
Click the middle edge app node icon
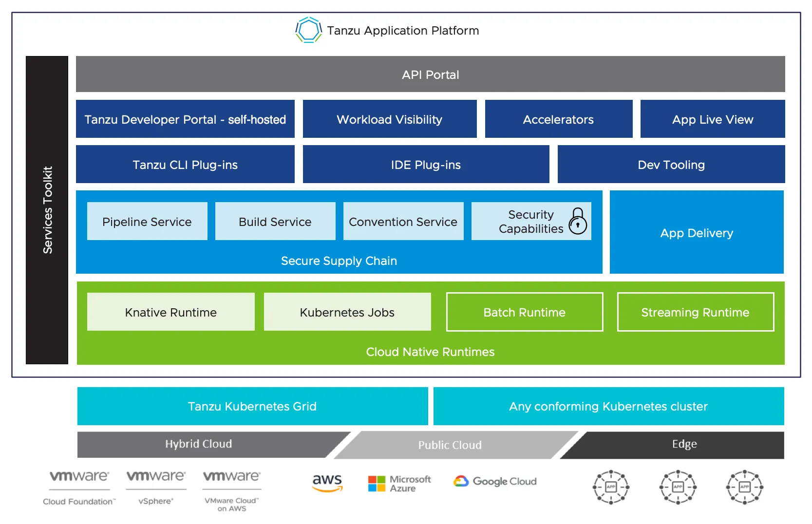tap(678, 487)
